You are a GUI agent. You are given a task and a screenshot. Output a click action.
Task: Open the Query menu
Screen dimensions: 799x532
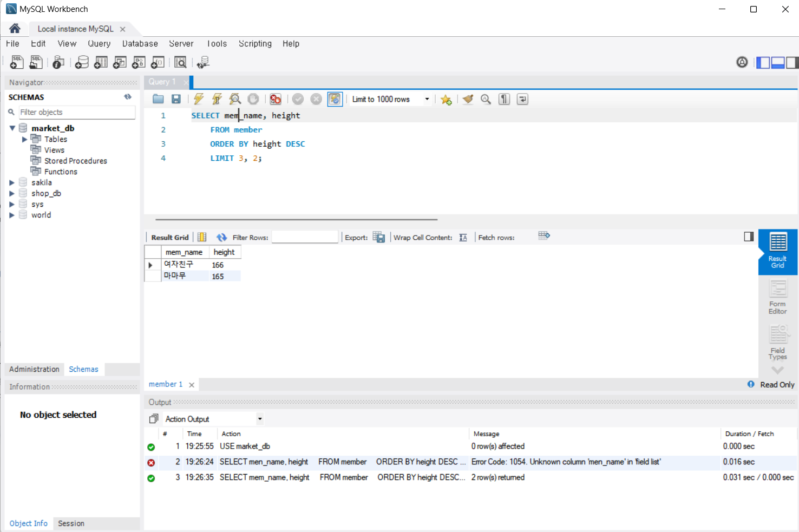click(x=99, y=43)
